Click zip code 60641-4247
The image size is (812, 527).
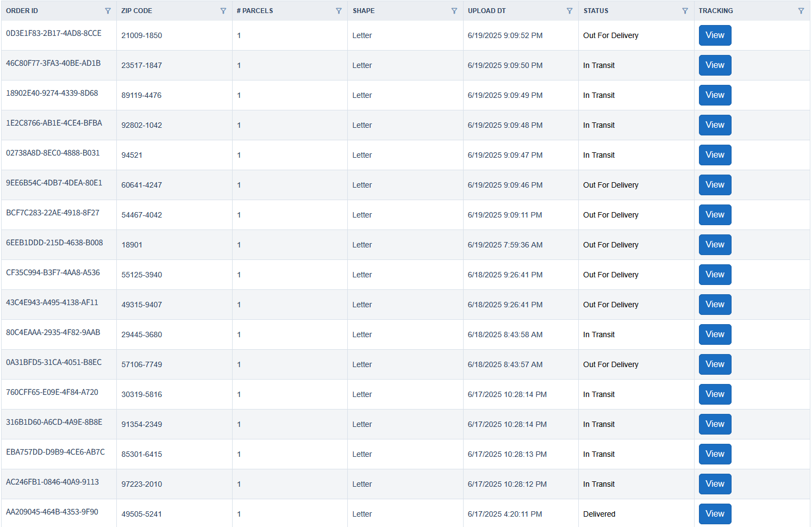coord(142,185)
